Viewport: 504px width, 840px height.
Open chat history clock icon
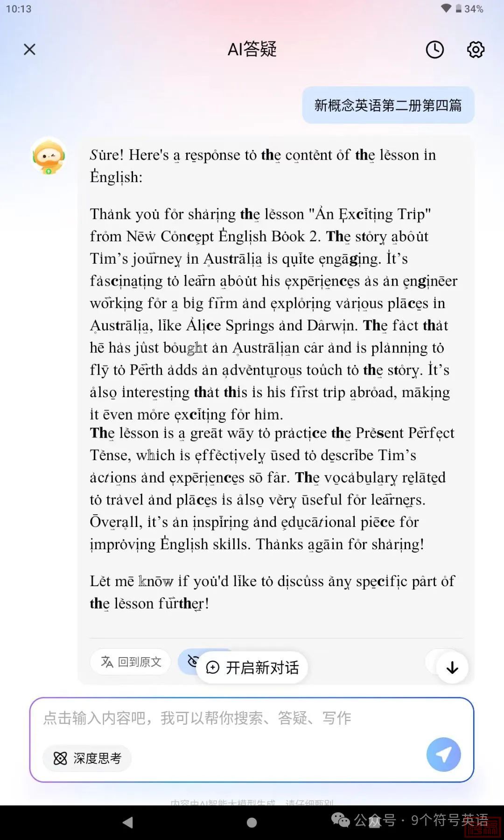click(x=434, y=49)
